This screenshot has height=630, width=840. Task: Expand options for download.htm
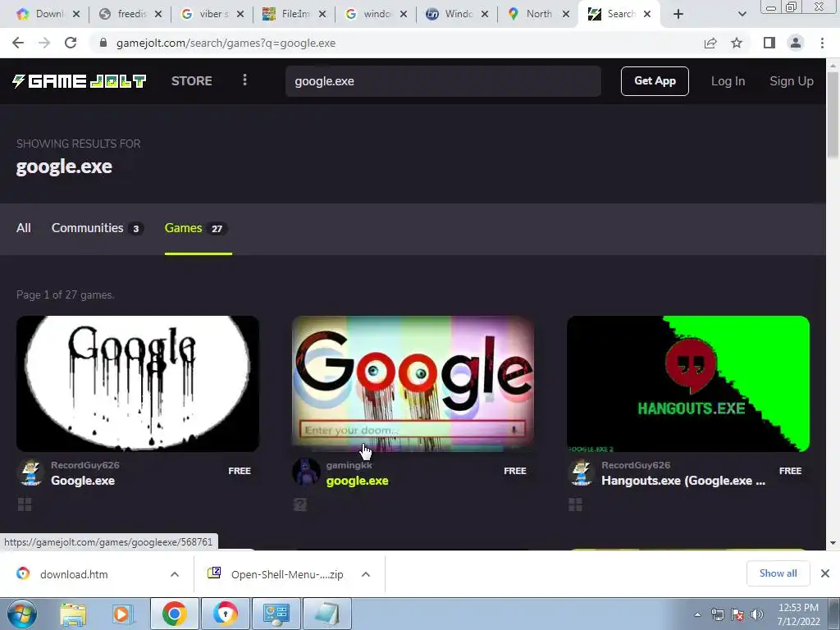175,574
